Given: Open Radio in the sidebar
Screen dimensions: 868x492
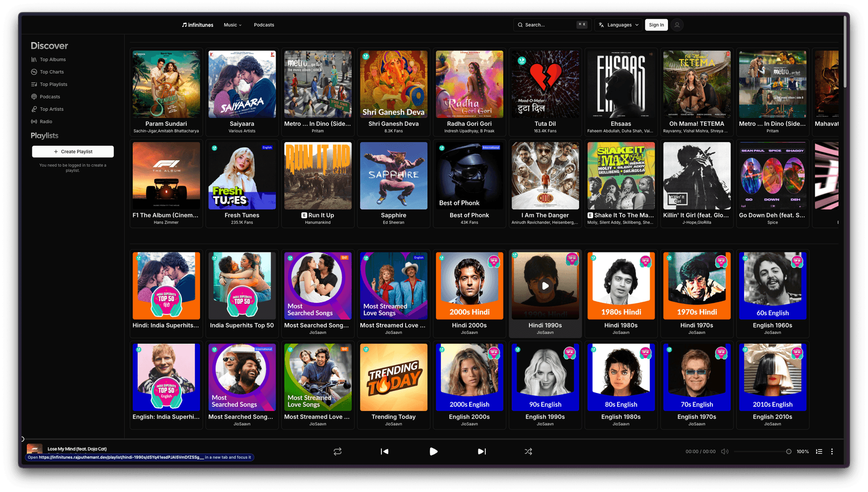Looking at the screenshot, I should tap(41, 122).
